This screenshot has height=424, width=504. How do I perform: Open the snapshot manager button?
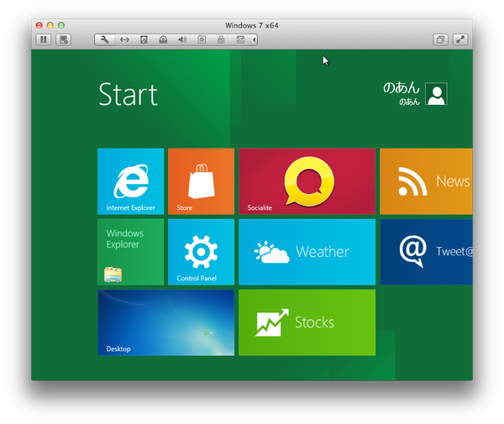click(64, 39)
